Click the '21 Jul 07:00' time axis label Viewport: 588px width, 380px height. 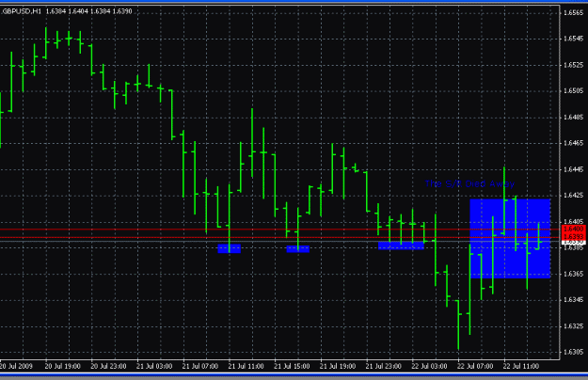pos(199,366)
